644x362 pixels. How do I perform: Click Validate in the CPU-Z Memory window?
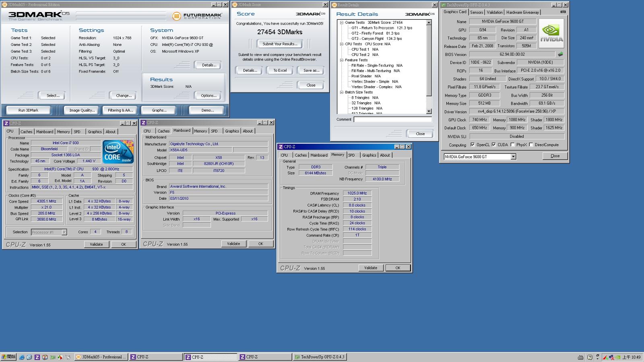371,268
